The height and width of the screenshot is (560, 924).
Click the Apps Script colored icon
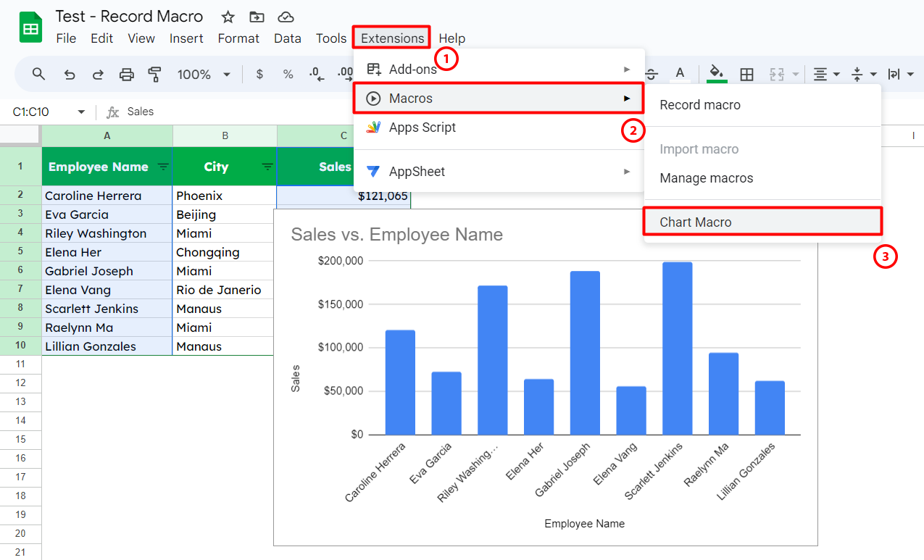(373, 128)
